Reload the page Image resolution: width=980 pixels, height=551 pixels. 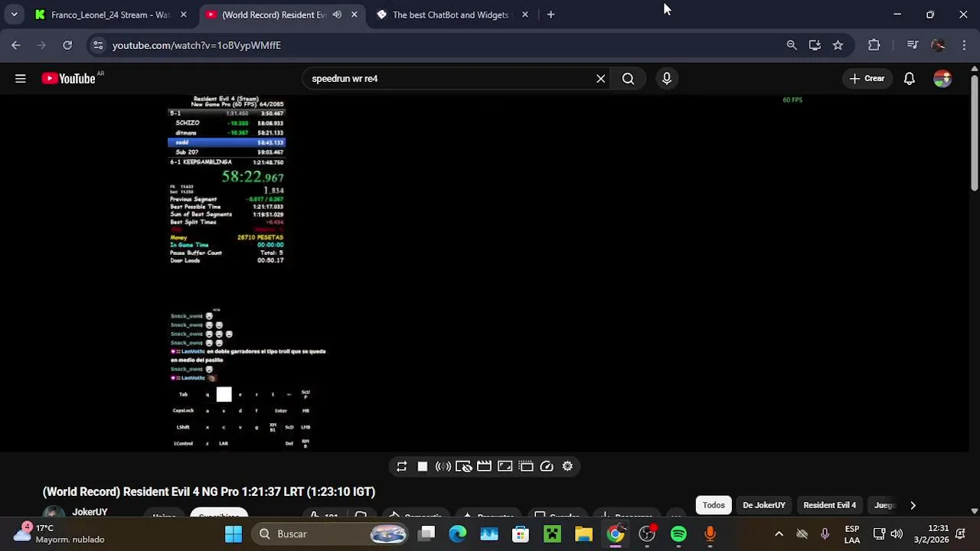[x=67, y=45]
